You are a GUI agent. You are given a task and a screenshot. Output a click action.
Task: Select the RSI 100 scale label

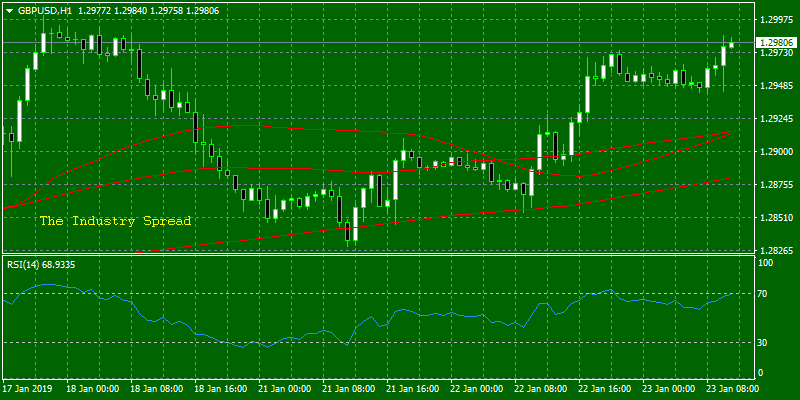pos(766,262)
